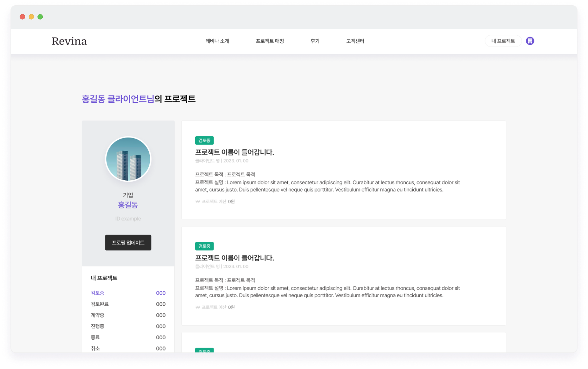Open the 레비나 소개 menu
Viewport: 588px width, 369px height.
coord(217,41)
